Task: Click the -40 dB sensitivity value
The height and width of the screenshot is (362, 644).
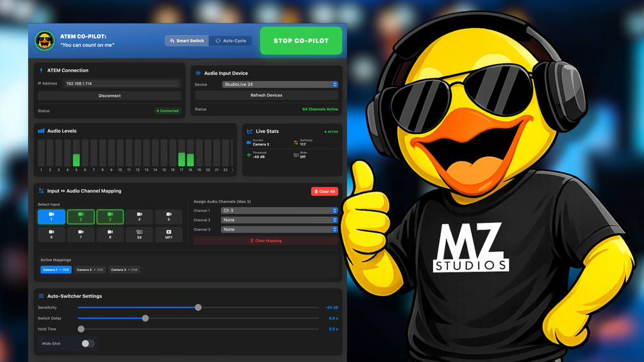Action: (x=331, y=308)
